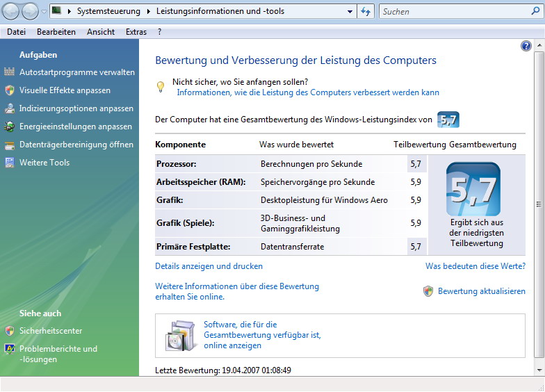Screen dimensions: 545x392
Task: Open the link about improving computer performance
Action: pos(308,92)
